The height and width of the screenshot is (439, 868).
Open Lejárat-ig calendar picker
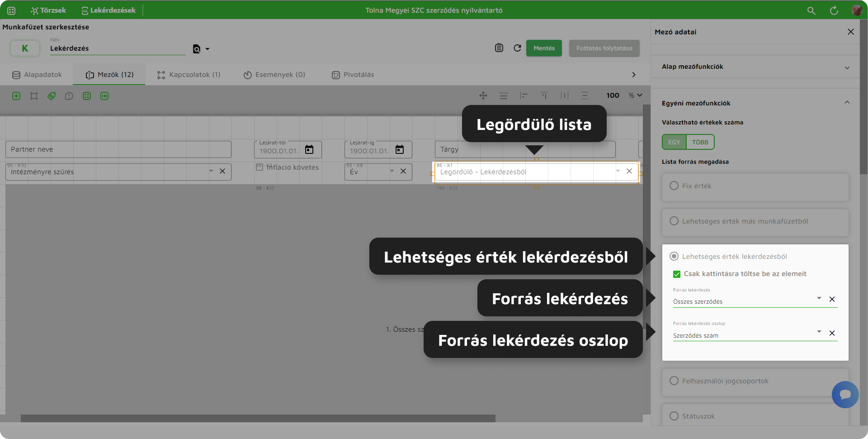tap(400, 149)
